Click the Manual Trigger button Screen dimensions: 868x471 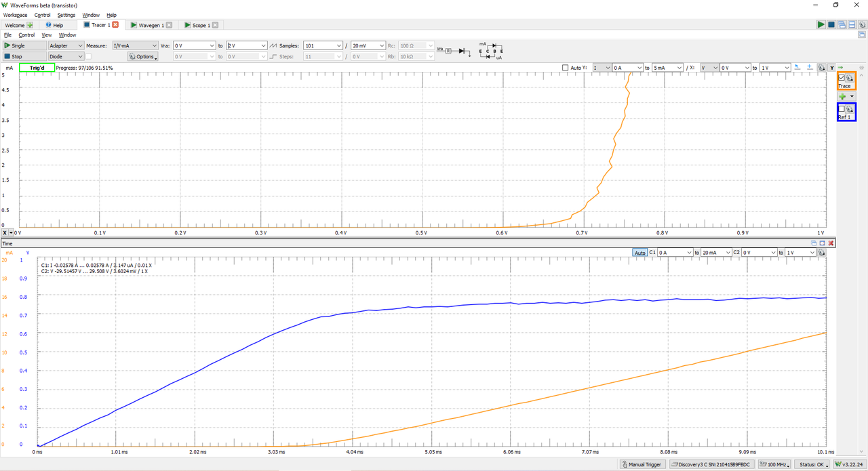pyautogui.click(x=641, y=464)
